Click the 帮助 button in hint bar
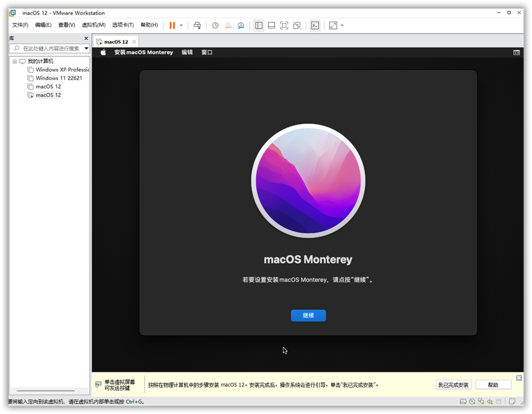 (493, 385)
